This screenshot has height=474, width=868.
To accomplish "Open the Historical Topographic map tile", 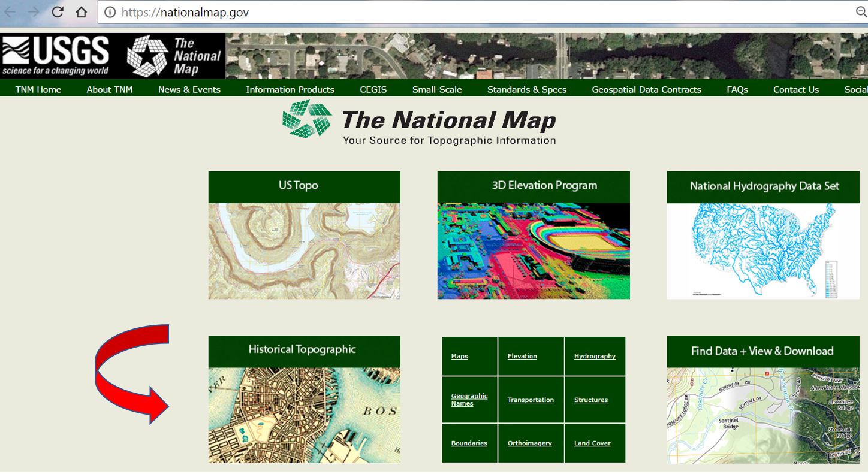I will click(304, 414).
